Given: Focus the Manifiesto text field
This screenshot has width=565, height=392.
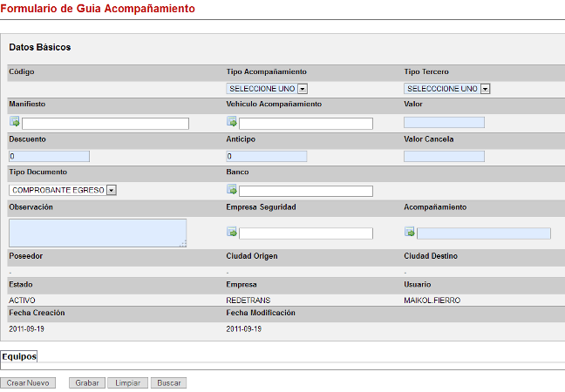Looking at the screenshot, I should (106, 124).
